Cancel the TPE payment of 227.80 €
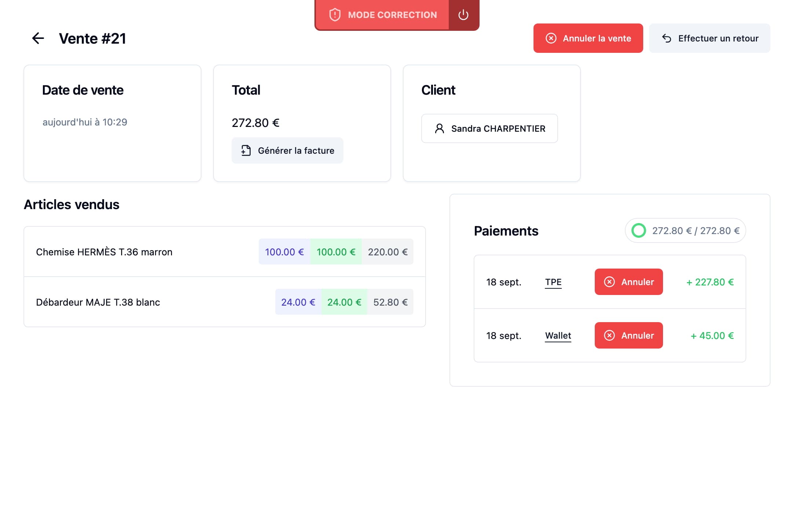Screen dimensions: 794x532 (x=629, y=282)
